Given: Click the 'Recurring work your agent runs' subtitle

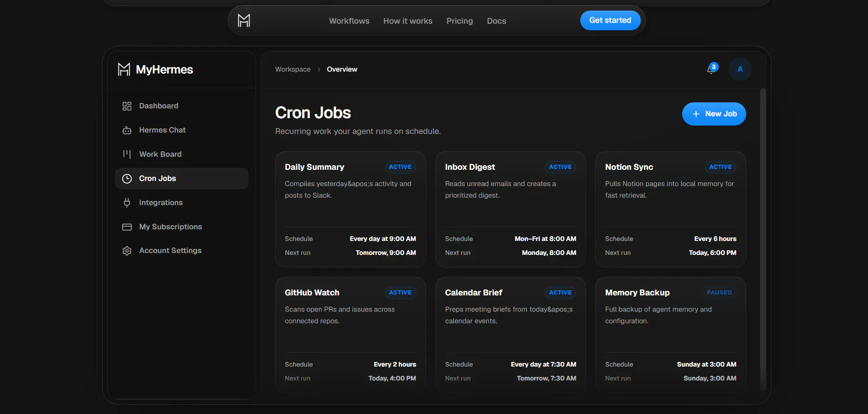Looking at the screenshot, I should [358, 132].
